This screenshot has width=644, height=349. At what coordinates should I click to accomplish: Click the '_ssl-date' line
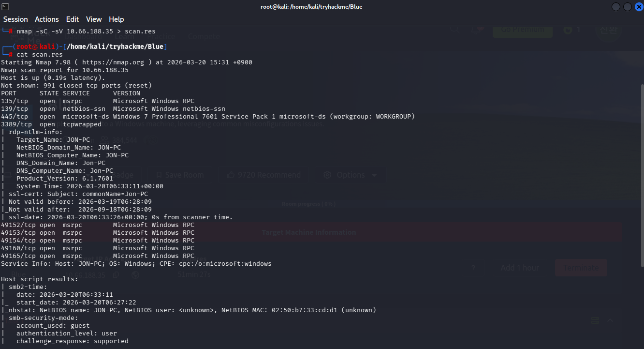pyautogui.click(x=117, y=217)
